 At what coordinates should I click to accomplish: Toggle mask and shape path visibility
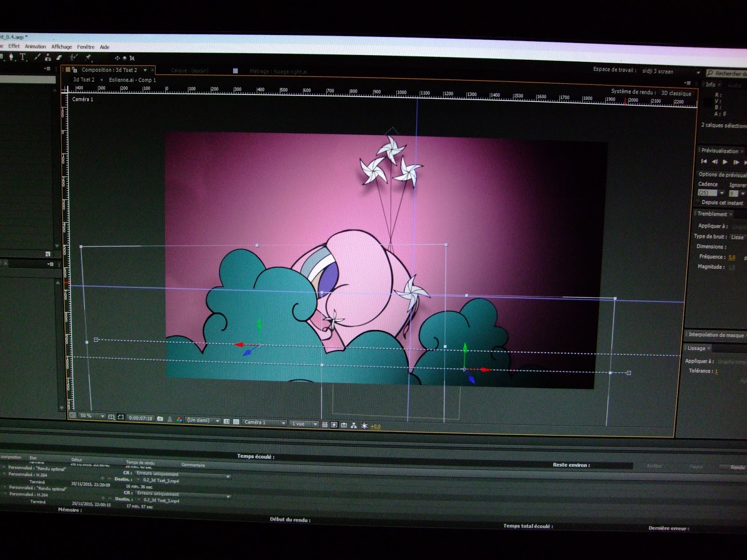pyautogui.click(x=120, y=417)
